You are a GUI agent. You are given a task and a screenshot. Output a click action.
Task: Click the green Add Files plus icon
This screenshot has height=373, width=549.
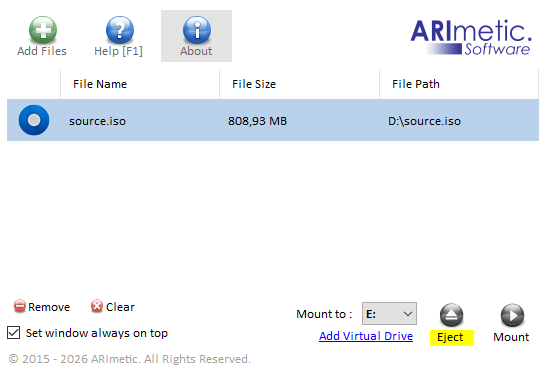pyautogui.click(x=43, y=30)
